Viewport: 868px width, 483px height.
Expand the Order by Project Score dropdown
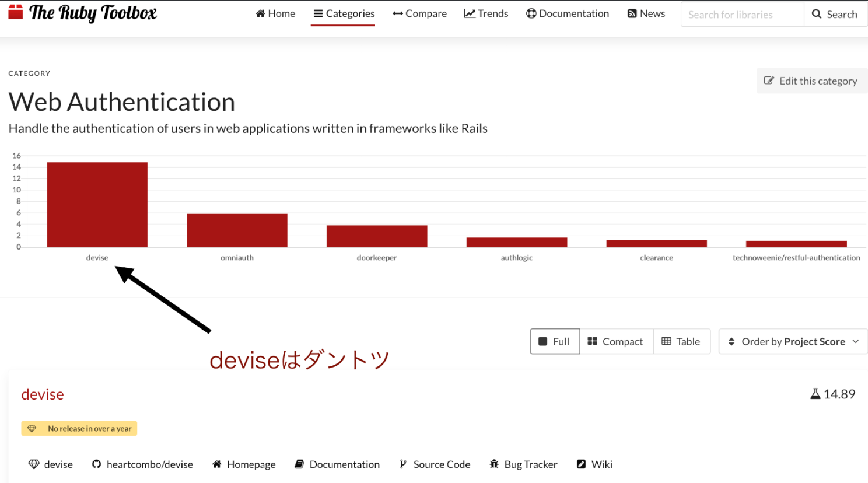(793, 341)
